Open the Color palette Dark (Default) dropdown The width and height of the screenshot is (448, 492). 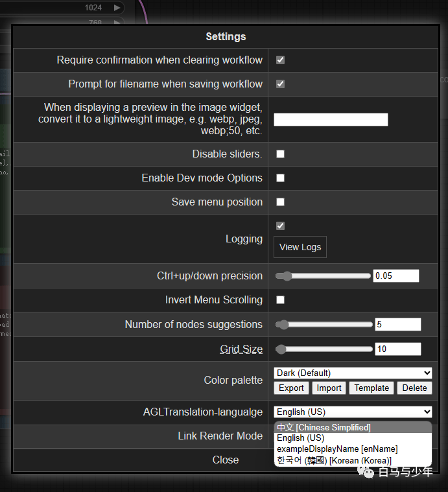coord(353,373)
